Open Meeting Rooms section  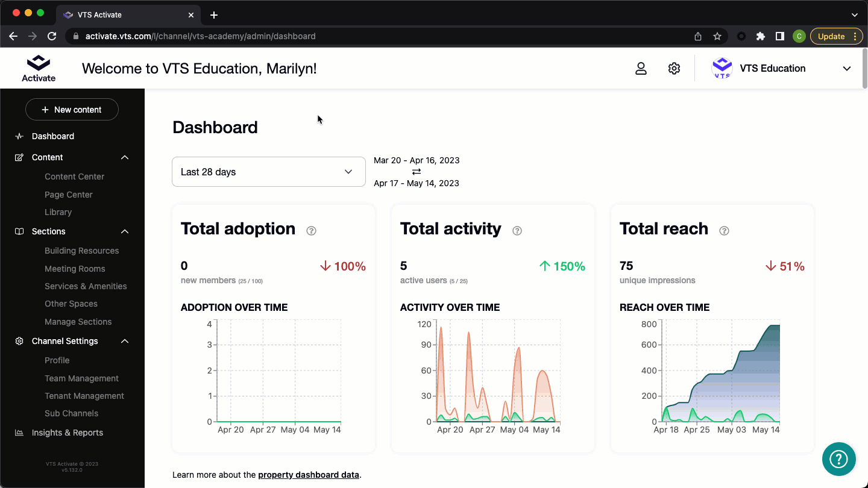[75, 269]
